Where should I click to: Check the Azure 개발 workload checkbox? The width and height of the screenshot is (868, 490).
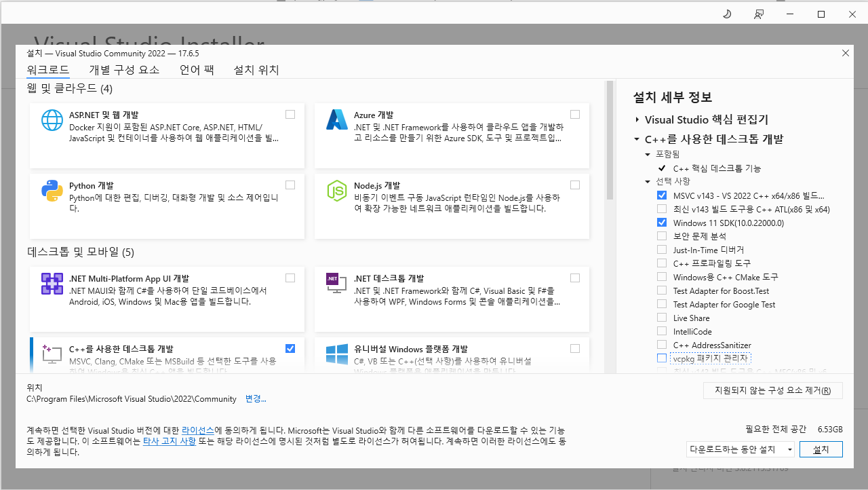click(575, 115)
